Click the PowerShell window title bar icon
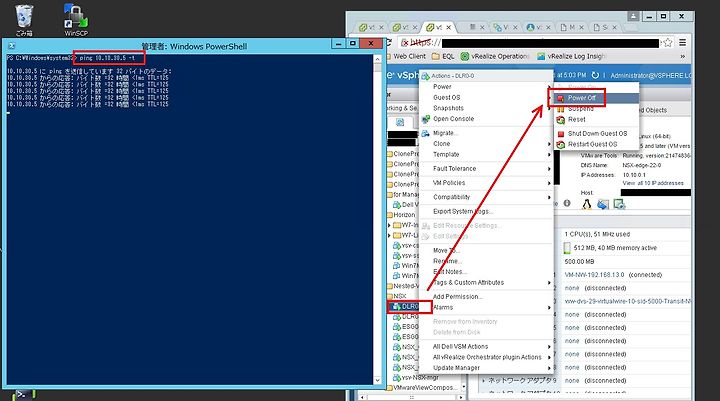 click(x=12, y=46)
